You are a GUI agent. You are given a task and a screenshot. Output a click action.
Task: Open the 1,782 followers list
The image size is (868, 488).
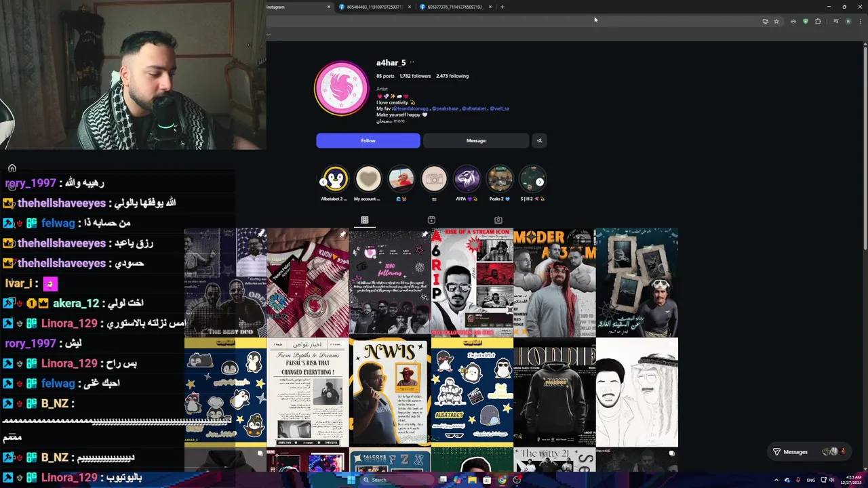(x=415, y=76)
